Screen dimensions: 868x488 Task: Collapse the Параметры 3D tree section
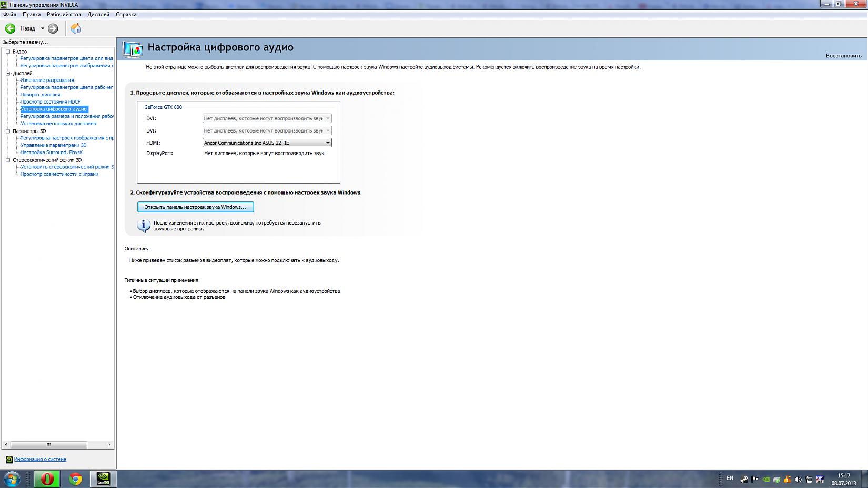[x=8, y=131]
